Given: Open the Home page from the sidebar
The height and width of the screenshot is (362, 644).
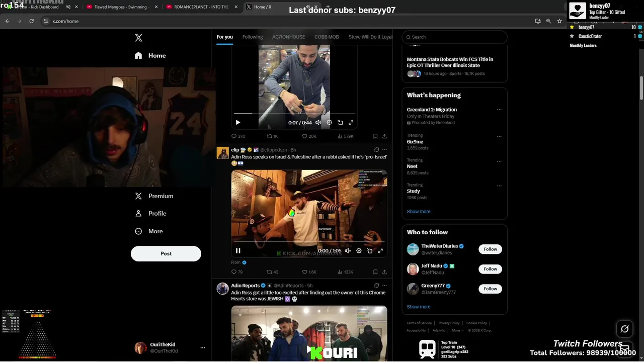Looking at the screenshot, I should click(x=150, y=56).
